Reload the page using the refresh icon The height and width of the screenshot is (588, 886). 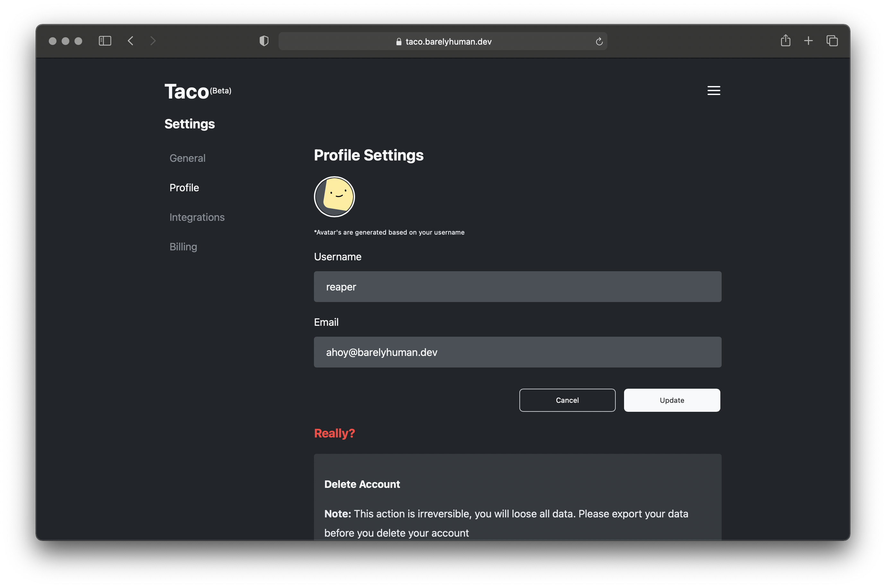point(599,41)
